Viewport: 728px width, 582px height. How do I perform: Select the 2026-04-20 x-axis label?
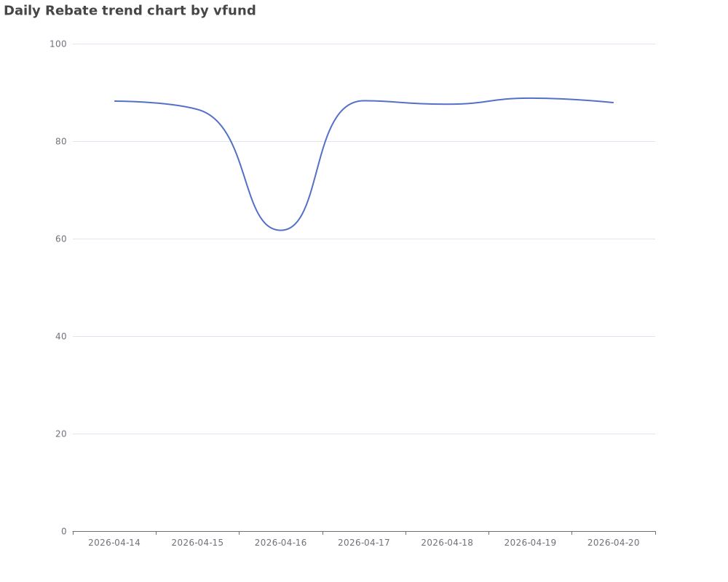613,543
